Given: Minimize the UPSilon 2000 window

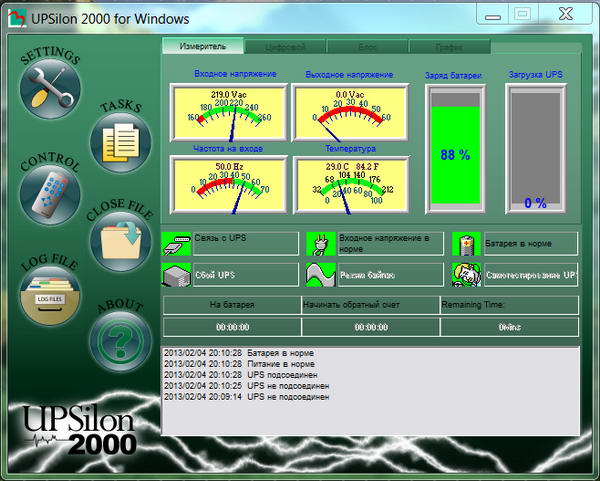Looking at the screenshot, I should coord(493,16).
